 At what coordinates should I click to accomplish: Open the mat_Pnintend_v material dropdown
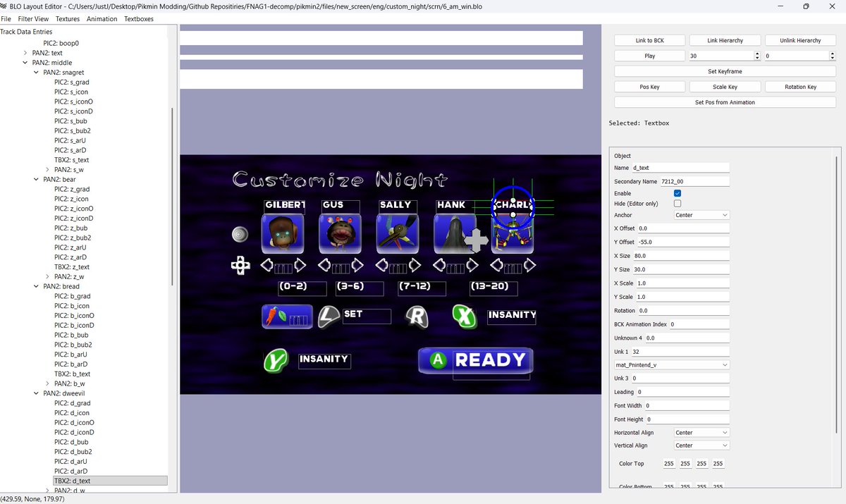pos(671,365)
